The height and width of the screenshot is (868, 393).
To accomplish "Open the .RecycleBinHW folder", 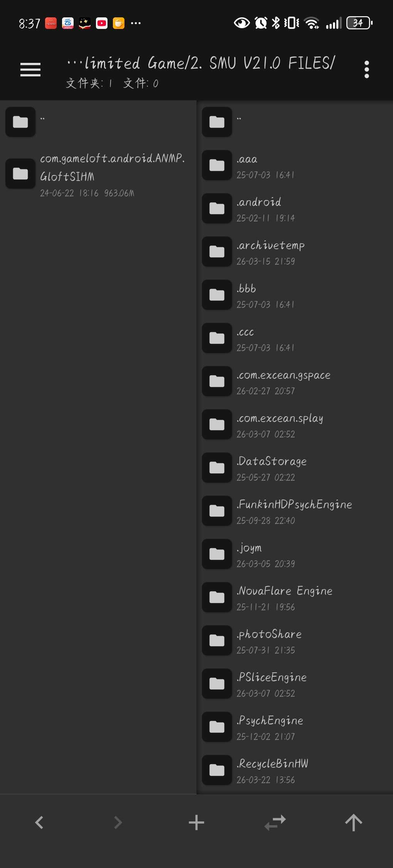I will [295, 770].
